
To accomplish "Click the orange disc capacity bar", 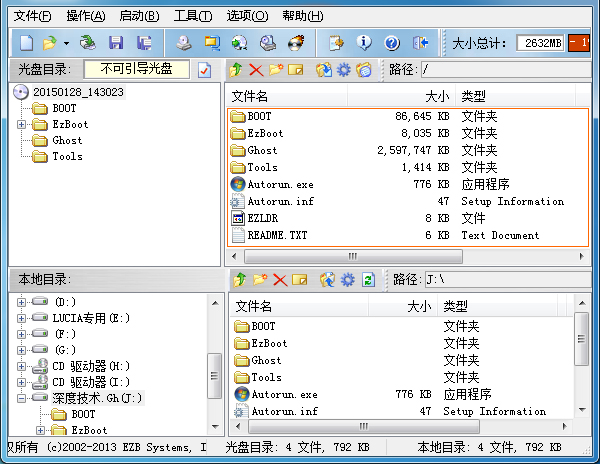I will point(579,42).
